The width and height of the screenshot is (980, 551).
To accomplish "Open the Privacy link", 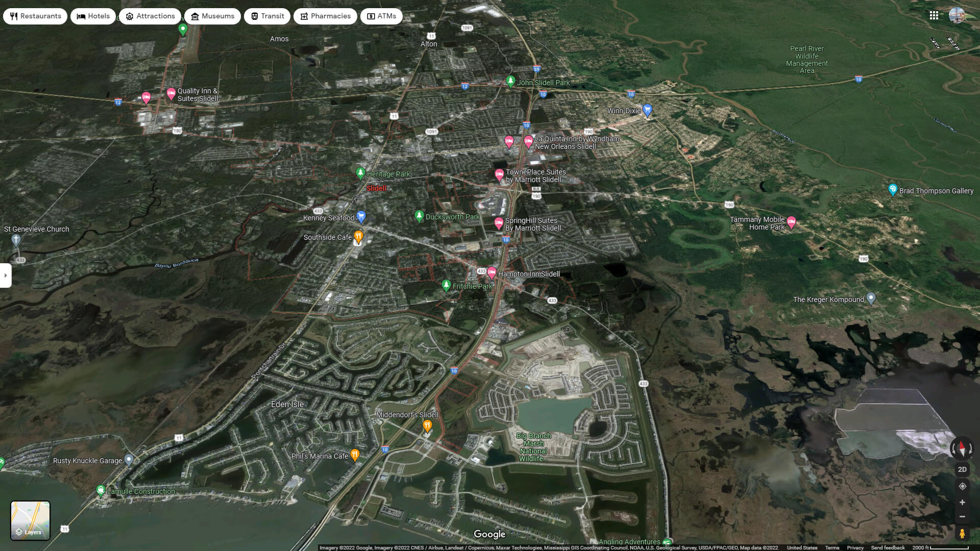I will [x=855, y=547].
